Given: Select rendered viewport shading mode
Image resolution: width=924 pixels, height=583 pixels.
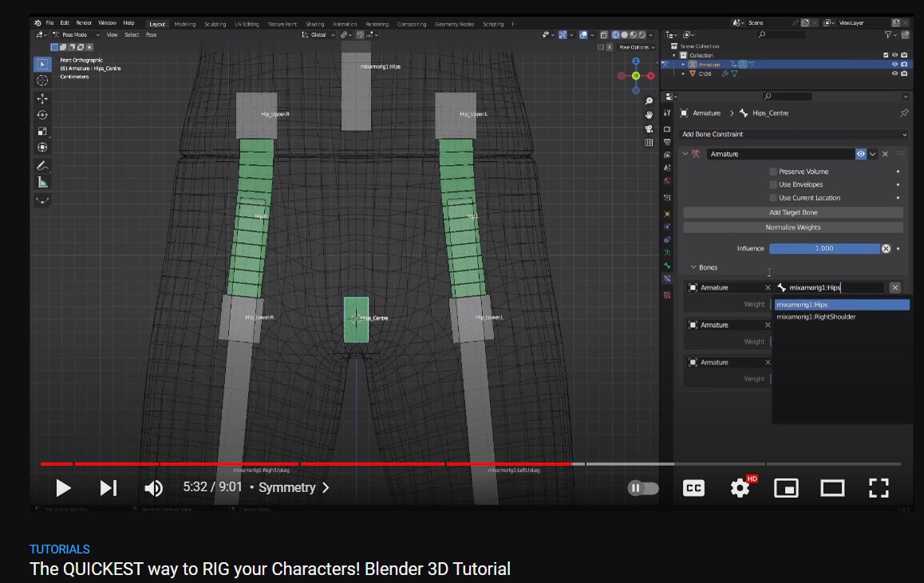Looking at the screenshot, I should (x=642, y=35).
